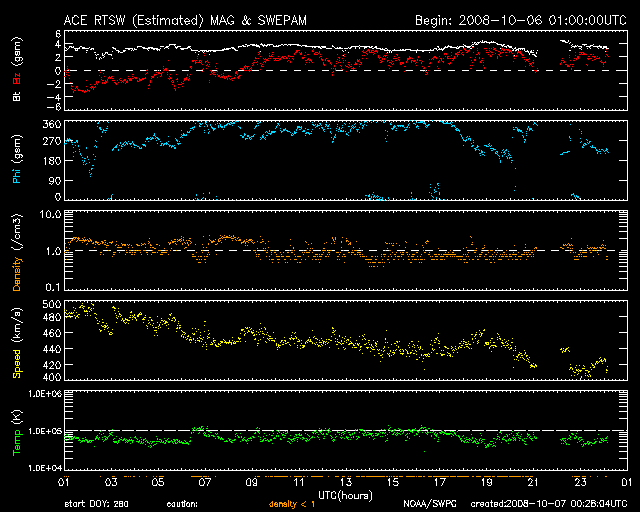The height and width of the screenshot is (512, 640).
Task: Click the '420' tick on the Speed axis
Action: 52,365
